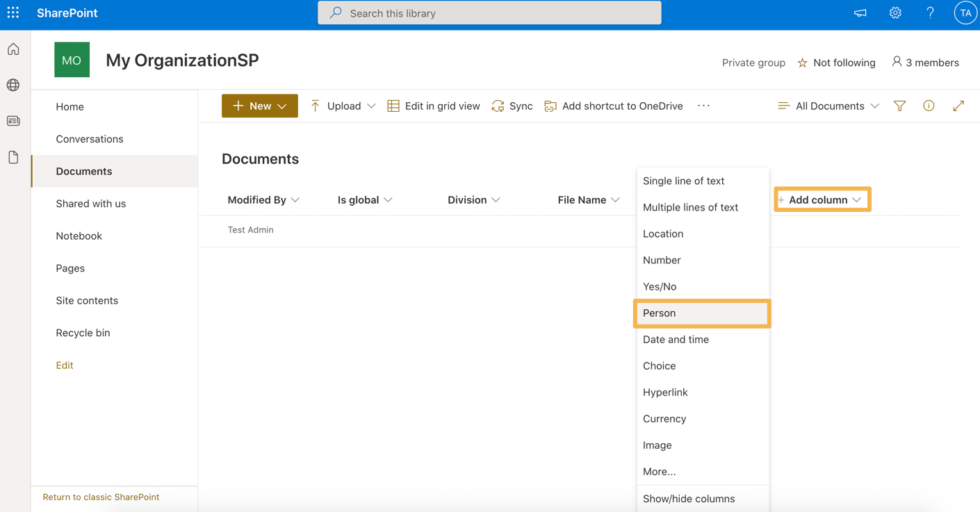
Task: Click the Edit navigation link
Action: [x=65, y=365]
